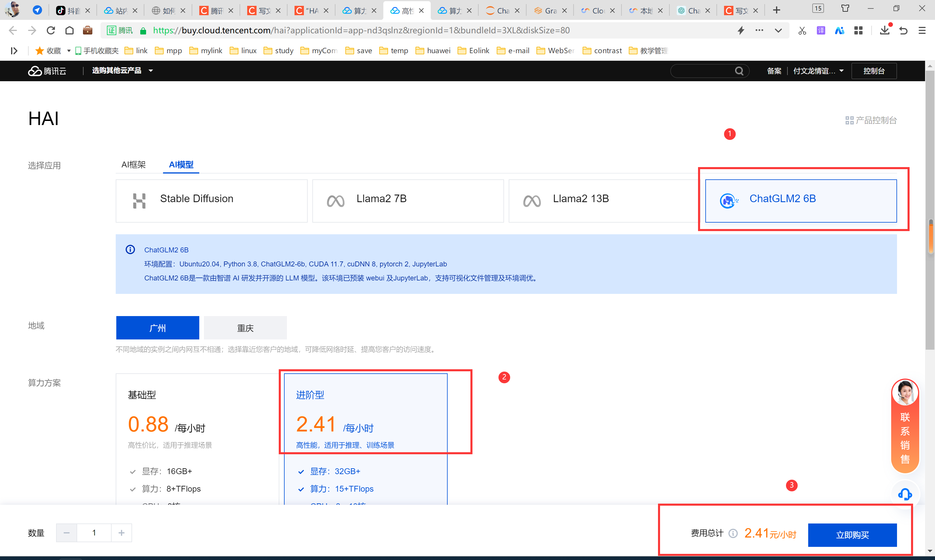Open the browser hamburger menu
The image size is (935, 560).
pyautogui.click(x=922, y=31)
